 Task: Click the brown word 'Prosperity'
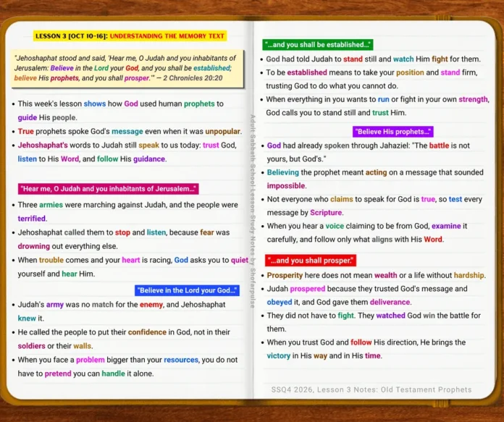(x=285, y=276)
